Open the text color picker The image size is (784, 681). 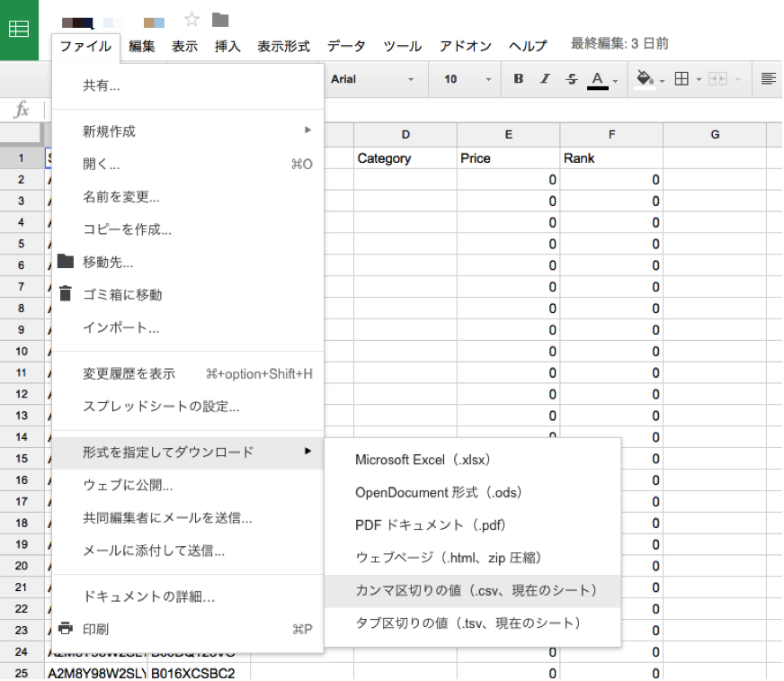click(x=599, y=79)
